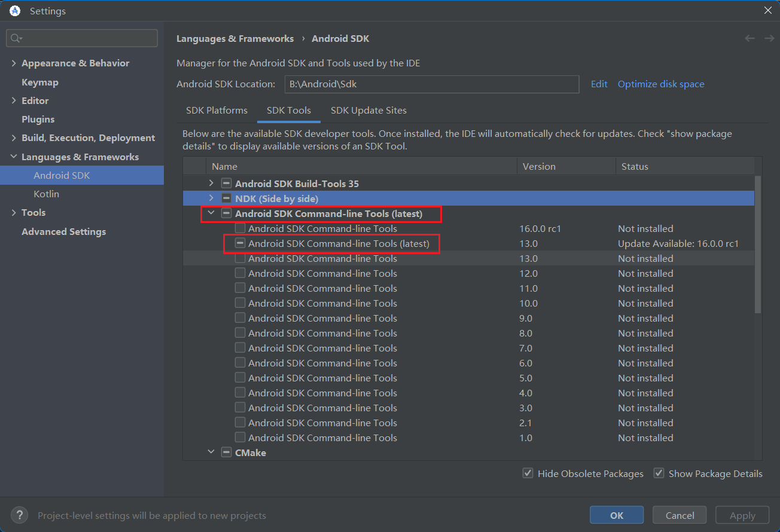This screenshot has height=532, width=780.
Task: Check Command-line Tools version 16.0.0 rc1
Action: [240, 228]
